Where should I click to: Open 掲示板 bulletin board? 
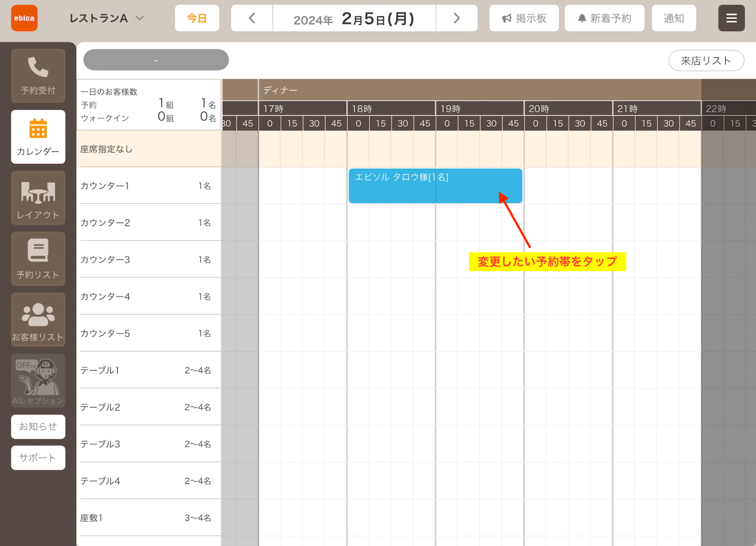[x=524, y=18]
